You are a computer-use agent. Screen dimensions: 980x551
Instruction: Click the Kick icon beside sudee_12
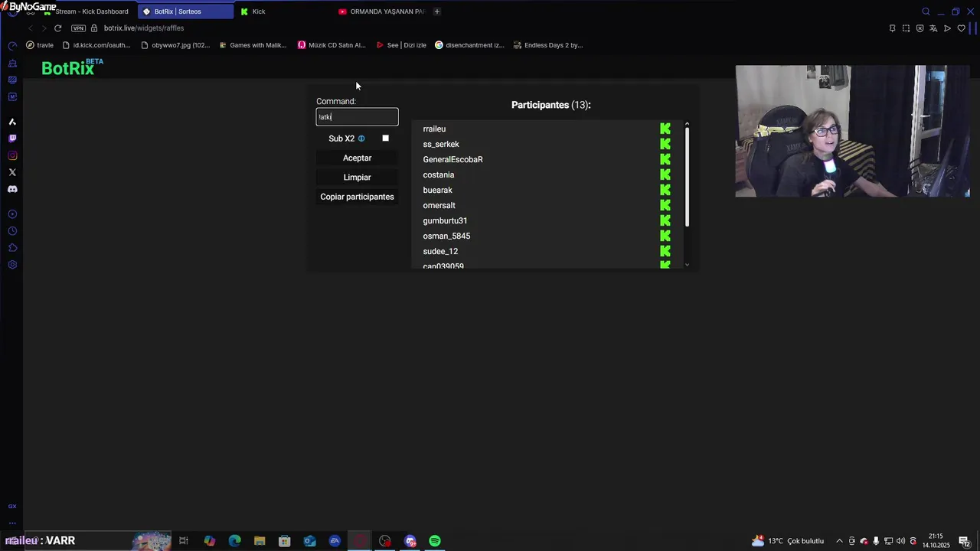(665, 251)
